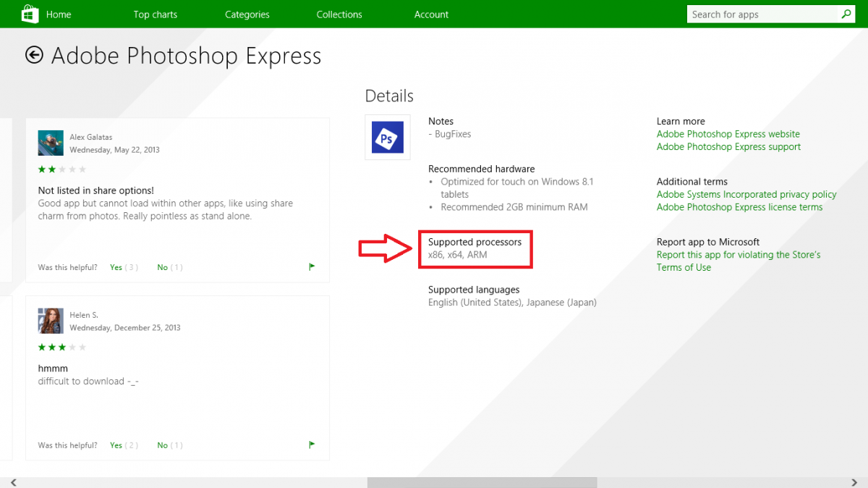Screen dimensions: 868x488
Task: Mark Alex Galatas review helpful: No
Action: tap(162, 267)
